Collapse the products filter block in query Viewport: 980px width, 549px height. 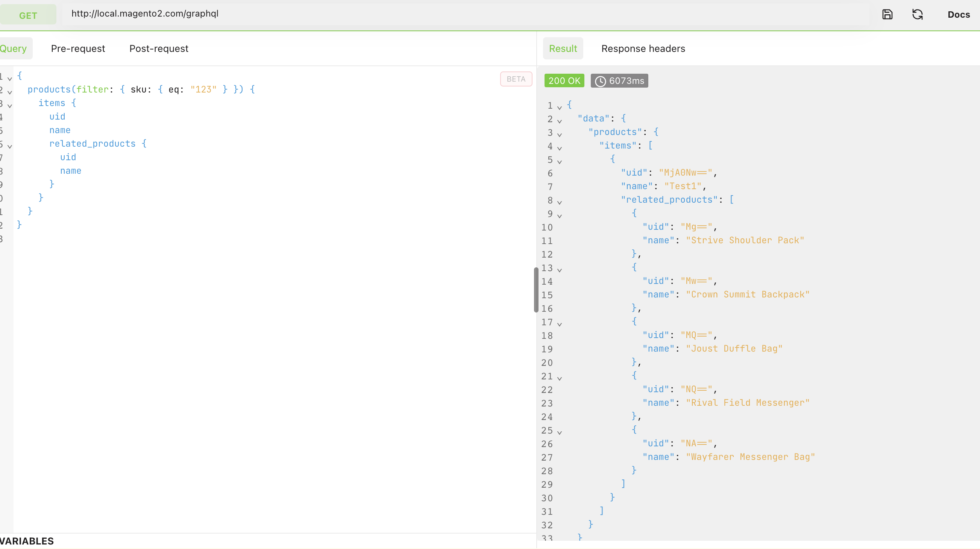point(10,93)
